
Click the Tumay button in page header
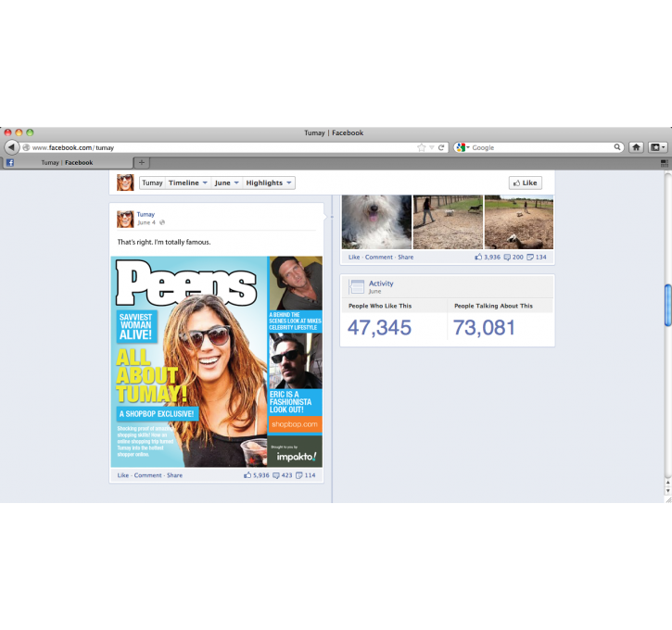pyautogui.click(x=152, y=183)
